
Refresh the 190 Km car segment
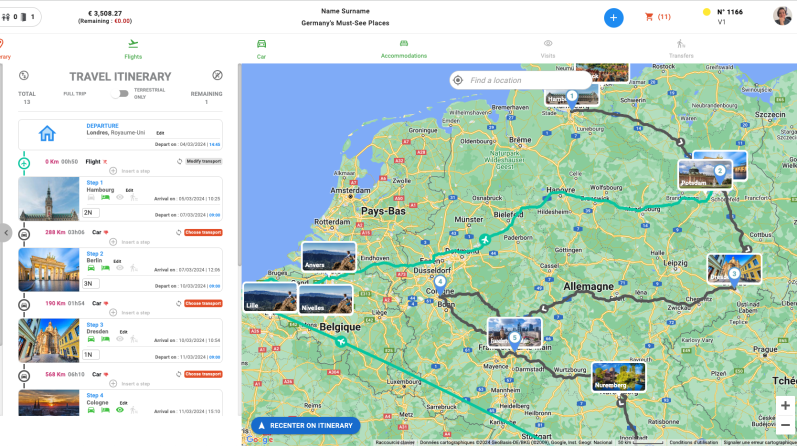[178, 303]
